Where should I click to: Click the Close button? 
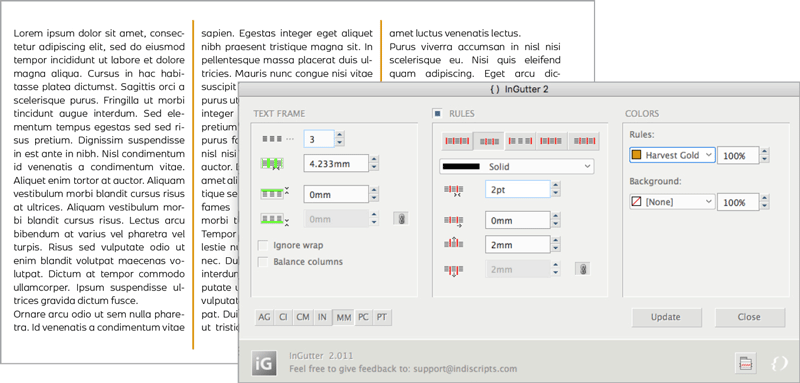(749, 317)
